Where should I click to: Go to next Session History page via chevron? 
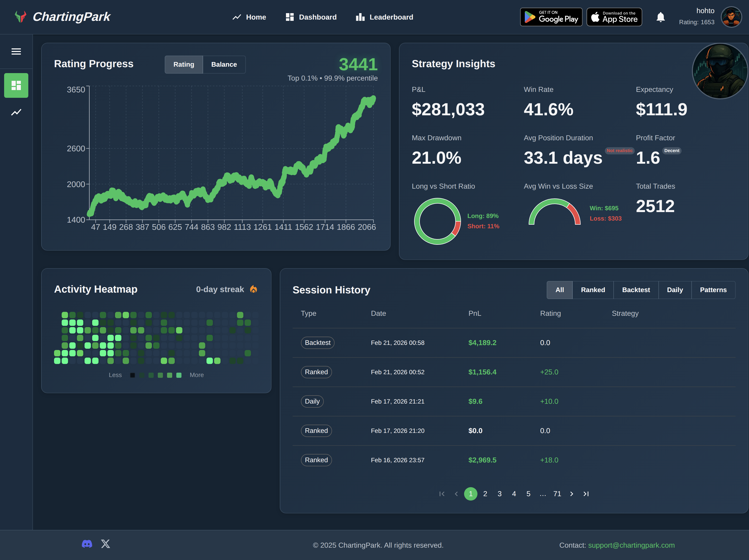(572, 494)
